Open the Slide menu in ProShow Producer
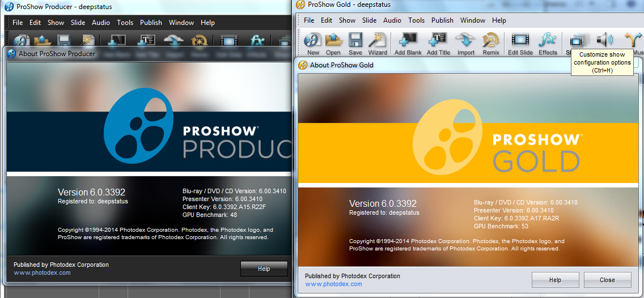The image size is (644, 298). point(78,23)
